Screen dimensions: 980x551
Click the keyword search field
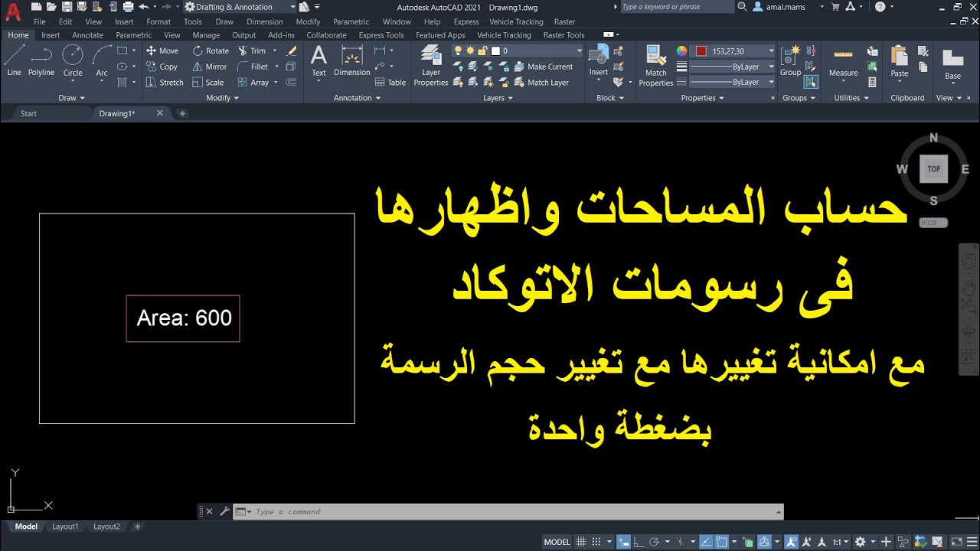pyautogui.click(x=677, y=7)
